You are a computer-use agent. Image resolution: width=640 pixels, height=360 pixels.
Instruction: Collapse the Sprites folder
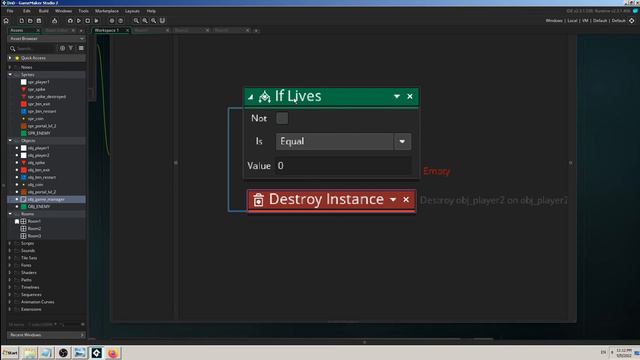(10, 75)
